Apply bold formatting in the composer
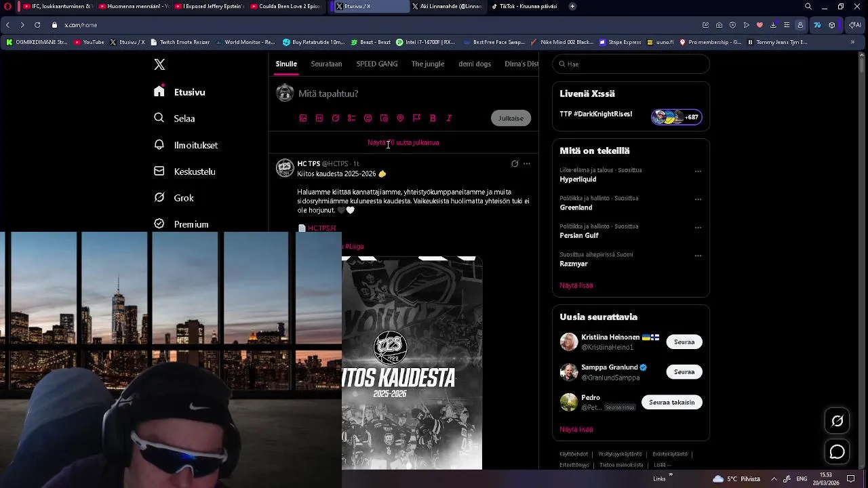 coord(433,118)
